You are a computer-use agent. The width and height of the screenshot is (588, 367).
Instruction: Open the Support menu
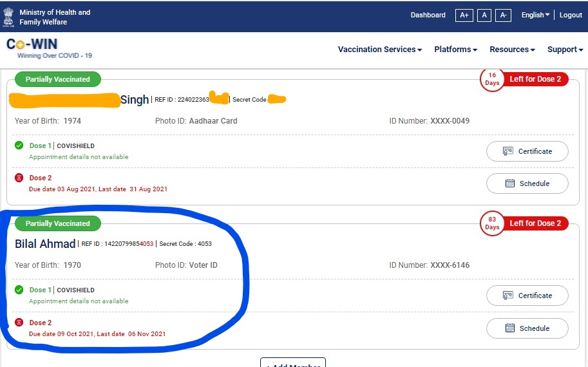click(565, 50)
